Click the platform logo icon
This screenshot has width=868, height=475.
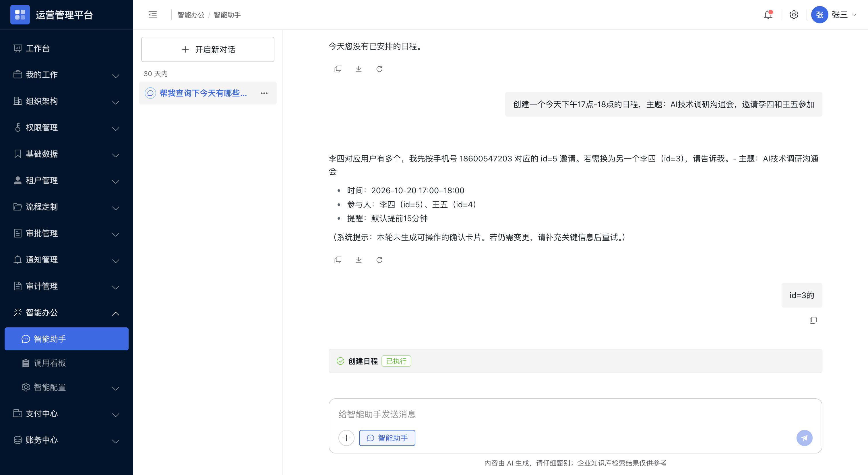pos(20,14)
